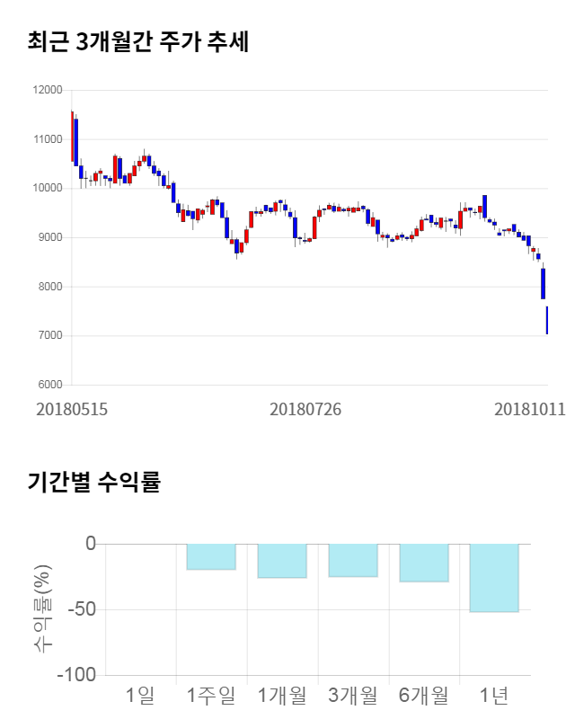Click the 1주일 x-axis label text

point(211,695)
